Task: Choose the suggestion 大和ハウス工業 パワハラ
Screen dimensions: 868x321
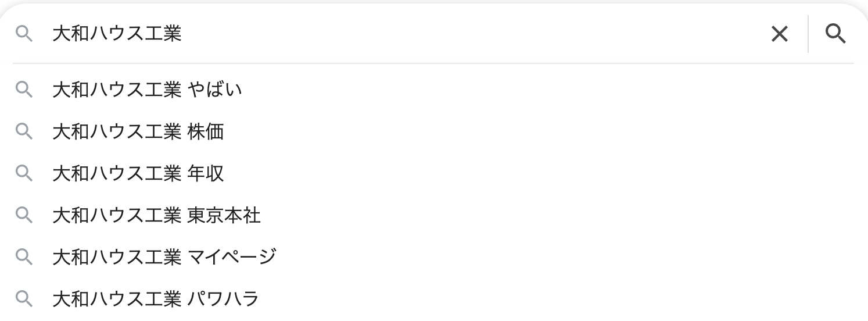Action: tap(155, 299)
